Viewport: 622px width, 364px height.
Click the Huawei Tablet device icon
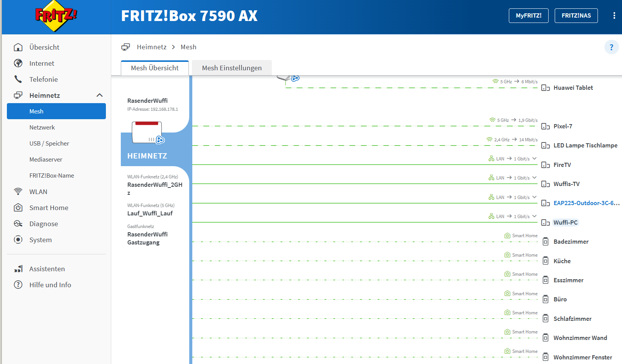pyautogui.click(x=546, y=88)
